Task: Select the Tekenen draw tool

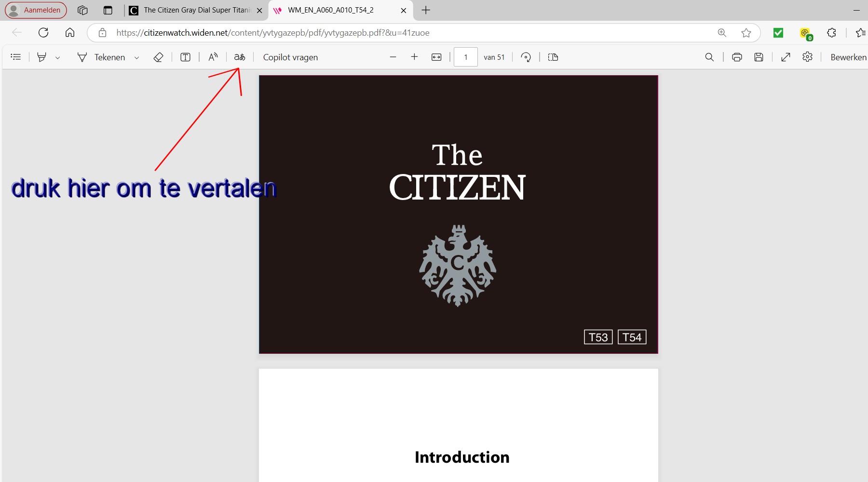Action: tap(101, 57)
